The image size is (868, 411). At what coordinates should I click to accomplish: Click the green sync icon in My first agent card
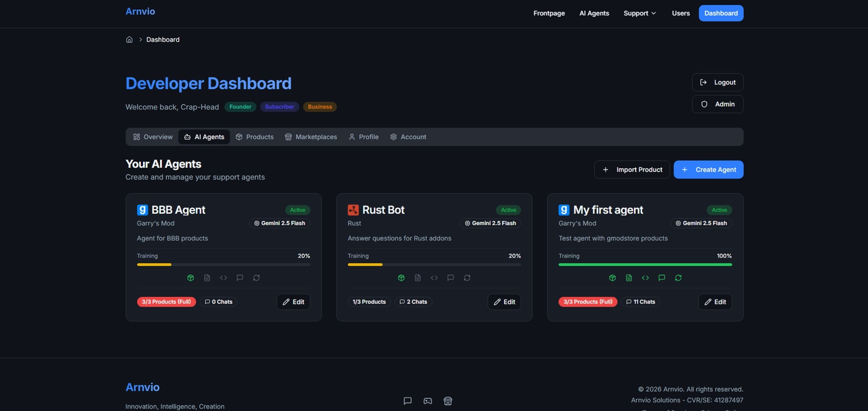678,278
